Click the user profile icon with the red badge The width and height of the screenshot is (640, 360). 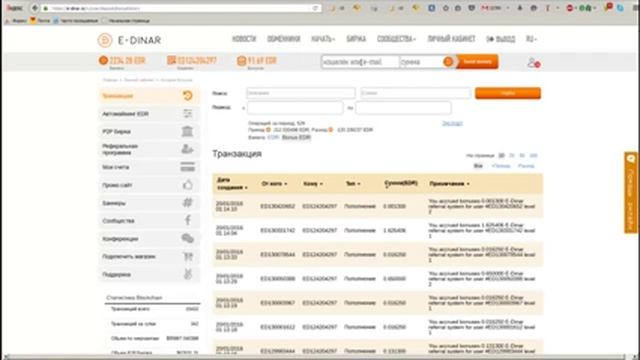[x=533, y=62]
